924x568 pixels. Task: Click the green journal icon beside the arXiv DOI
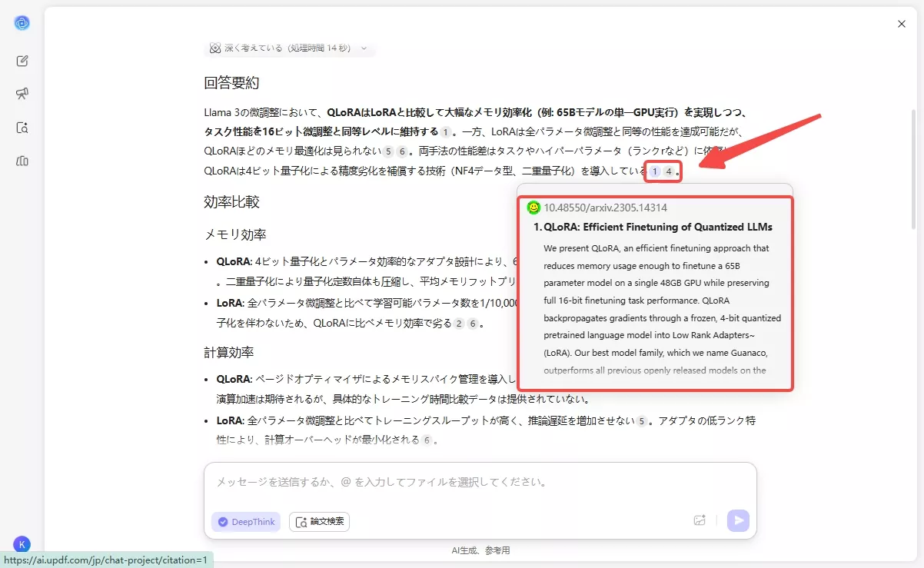click(533, 207)
